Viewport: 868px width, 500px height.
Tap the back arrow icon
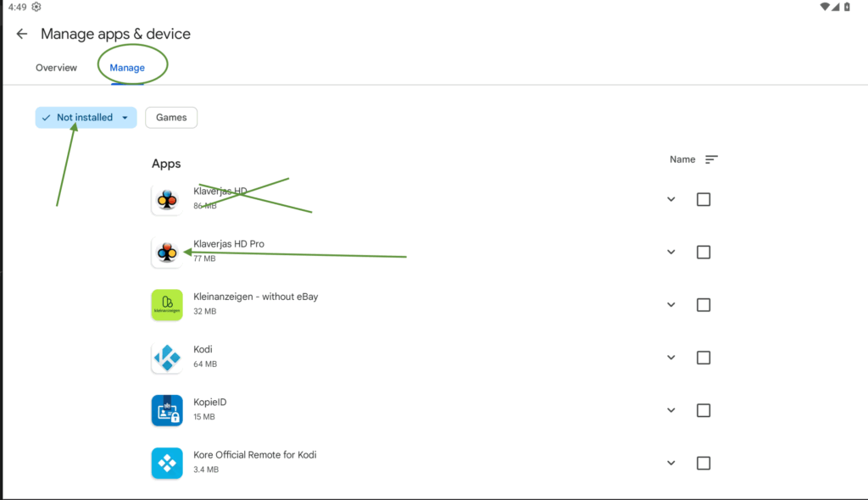[x=22, y=34]
